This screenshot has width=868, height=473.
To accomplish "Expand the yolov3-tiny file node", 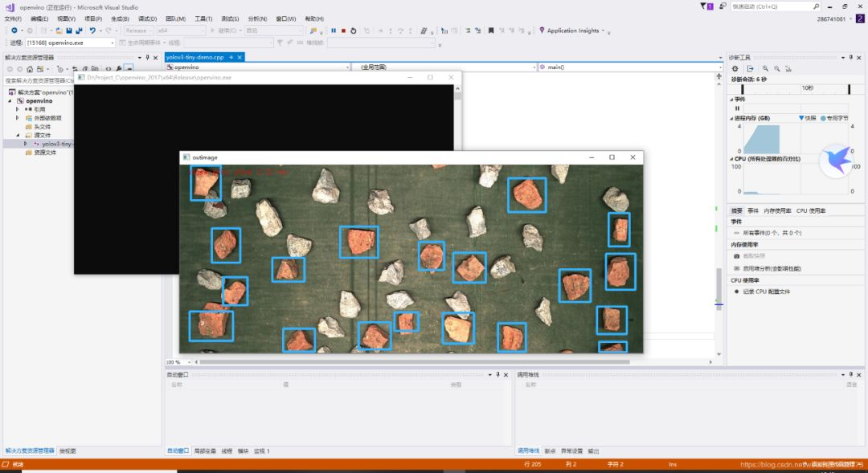I will (x=25, y=144).
